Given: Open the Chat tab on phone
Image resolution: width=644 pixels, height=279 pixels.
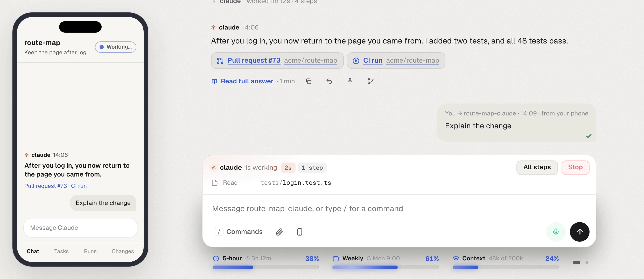Looking at the screenshot, I should click(33, 251).
